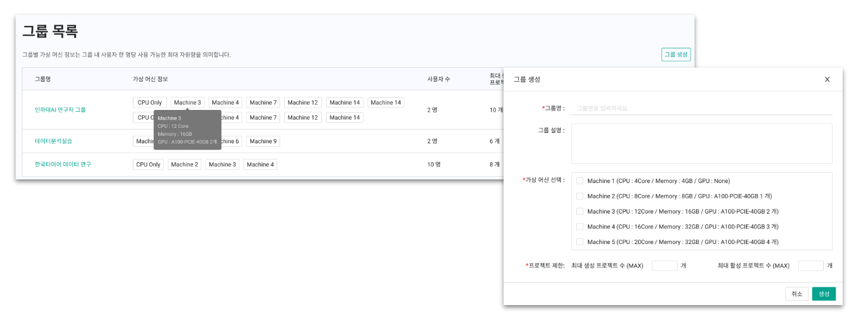The width and height of the screenshot is (868, 320).
Task: Click the 최대 활성 프로젝트 수 input box
Action: click(x=810, y=266)
